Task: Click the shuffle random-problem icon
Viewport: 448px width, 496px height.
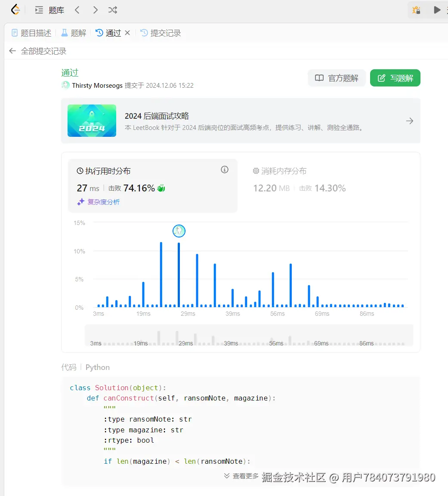Action: [x=112, y=9]
